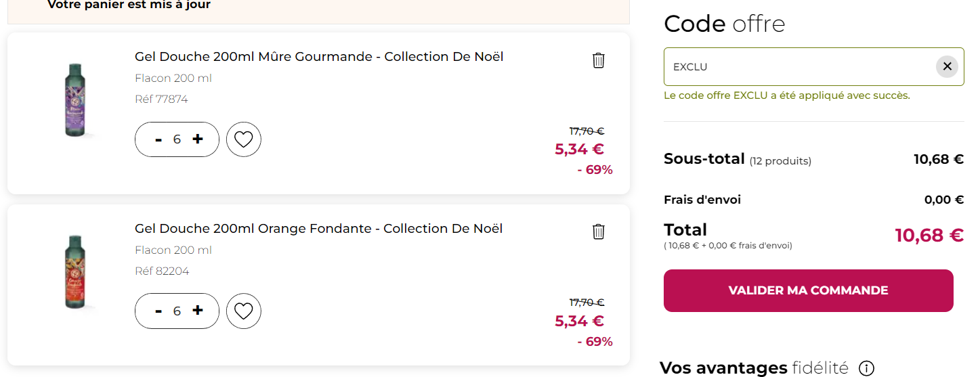Click the Vos avantages fidélité heading

click(x=754, y=368)
